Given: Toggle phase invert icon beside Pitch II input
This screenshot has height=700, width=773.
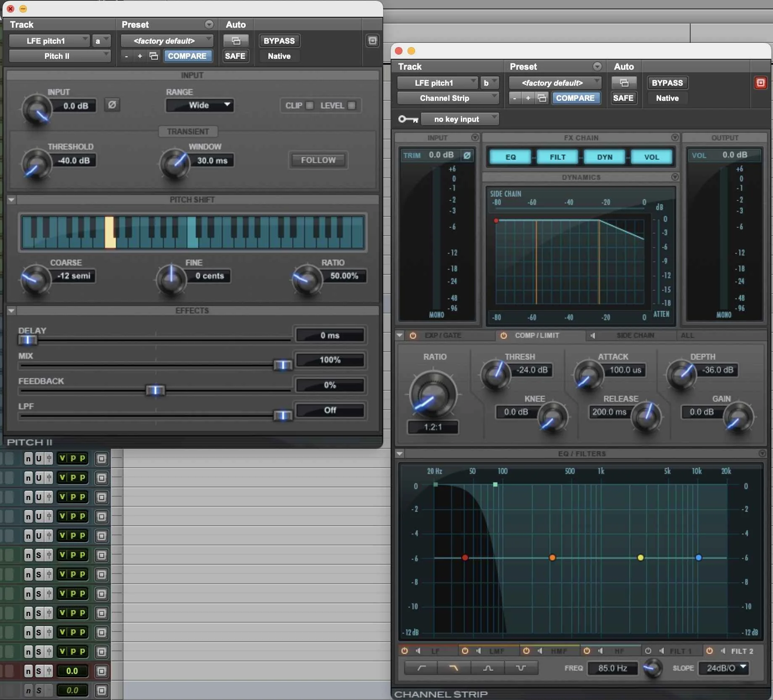Looking at the screenshot, I should (x=112, y=105).
